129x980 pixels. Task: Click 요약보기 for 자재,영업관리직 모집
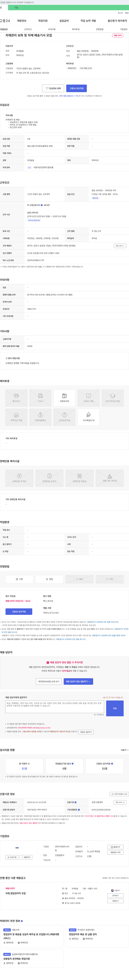click(x=115, y=896)
